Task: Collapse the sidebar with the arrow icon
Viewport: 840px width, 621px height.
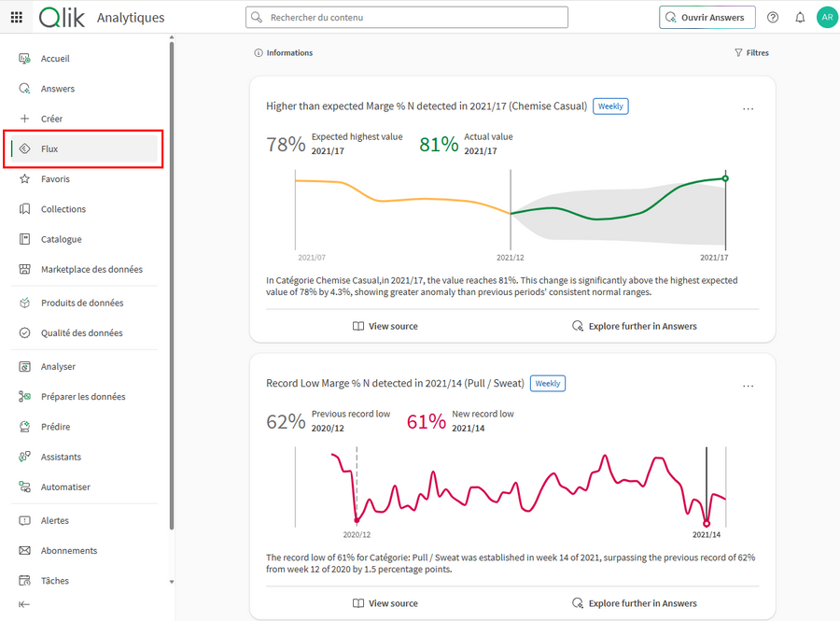Action: [24, 604]
